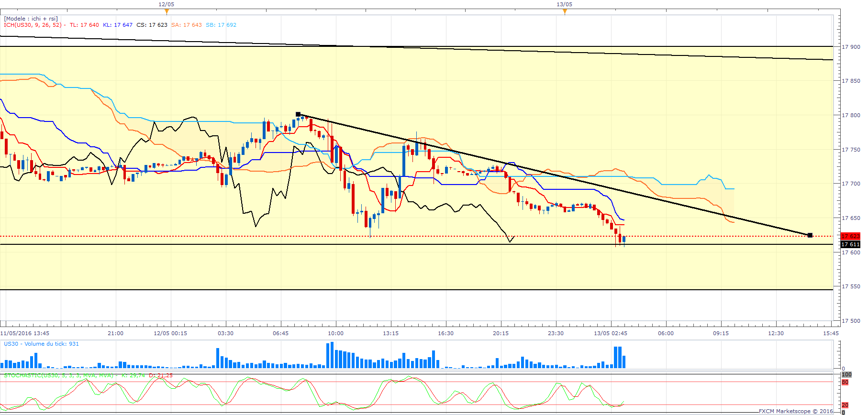Image resolution: width=868 pixels, height=415 pixels.
Task: Click the '17 850' price axis label
Action: tap(851, 81)
